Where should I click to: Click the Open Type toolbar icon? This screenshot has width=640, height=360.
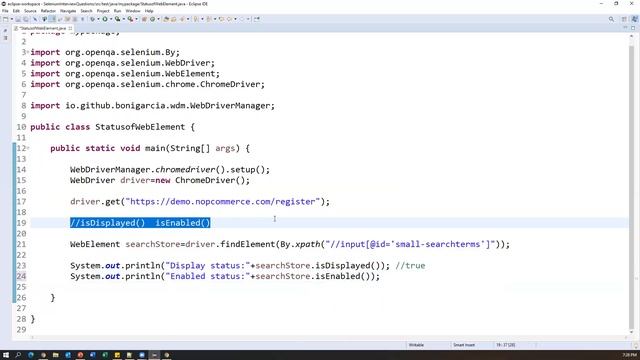(166, 19)
